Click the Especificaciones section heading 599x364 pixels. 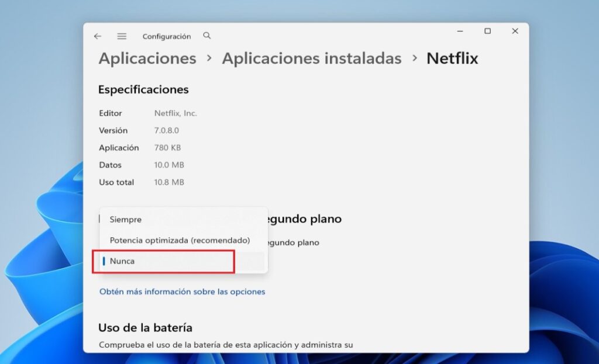143,89
